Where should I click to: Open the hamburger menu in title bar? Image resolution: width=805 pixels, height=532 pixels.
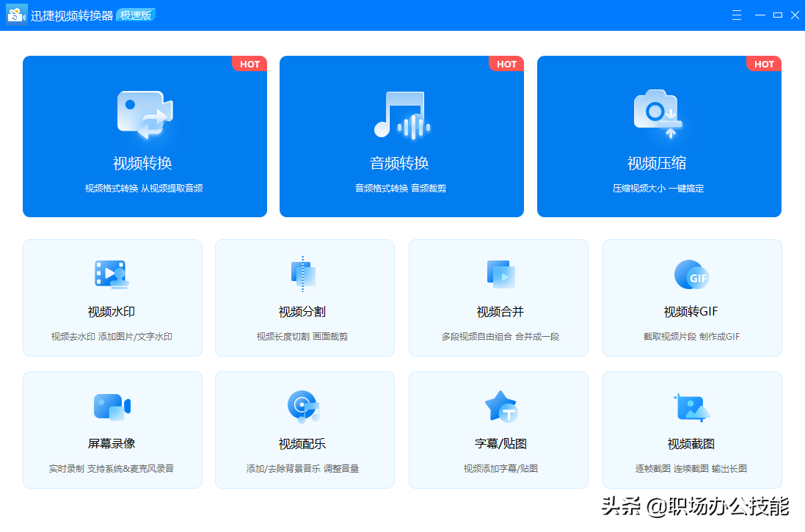(x=737, y=15)
